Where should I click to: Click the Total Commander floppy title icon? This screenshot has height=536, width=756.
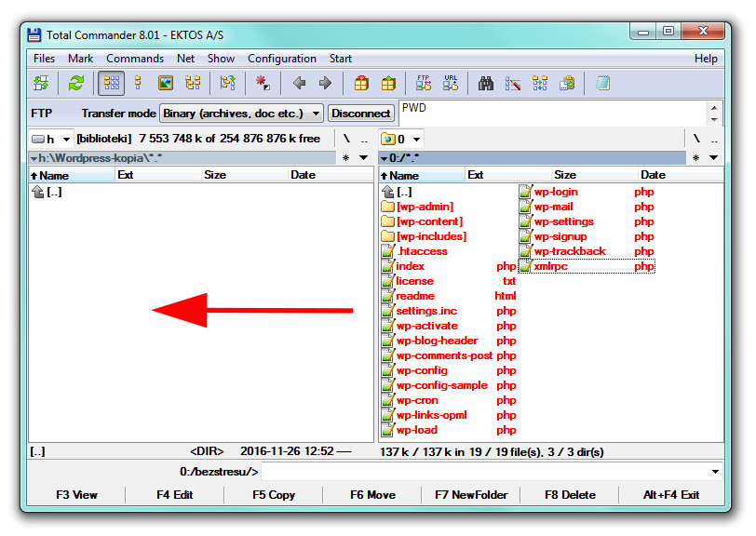click(x=34, y=35)
